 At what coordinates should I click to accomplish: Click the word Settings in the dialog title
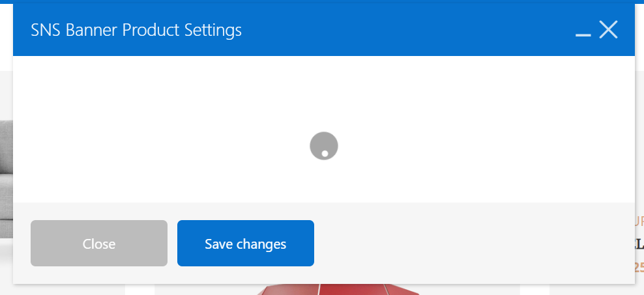pos(212,30)
